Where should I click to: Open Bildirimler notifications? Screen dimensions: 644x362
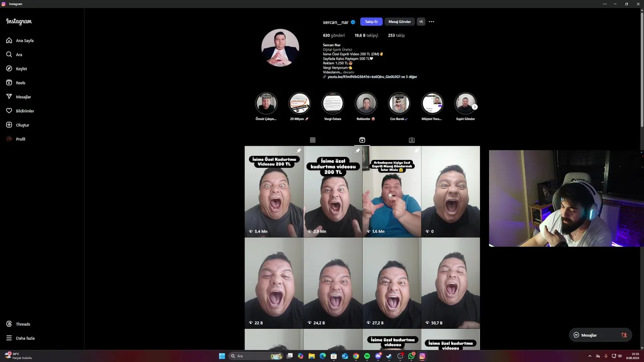pos(21,111)
